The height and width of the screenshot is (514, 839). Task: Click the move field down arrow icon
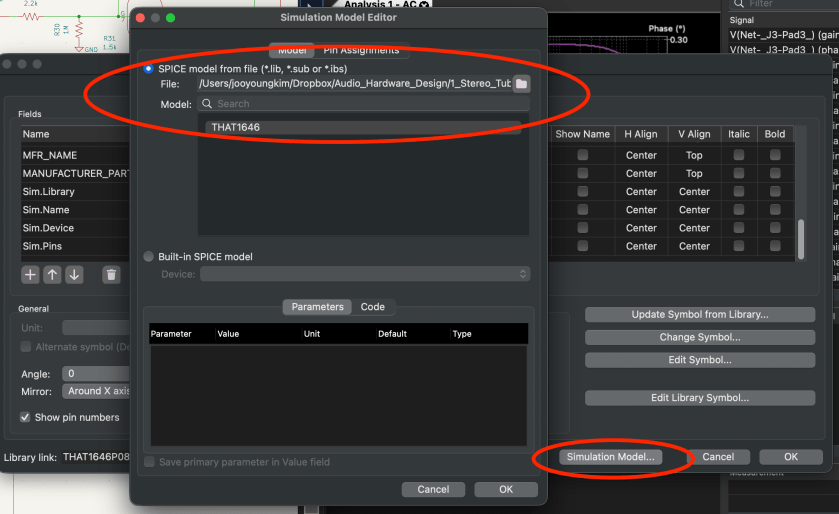(x=74, y=274)
